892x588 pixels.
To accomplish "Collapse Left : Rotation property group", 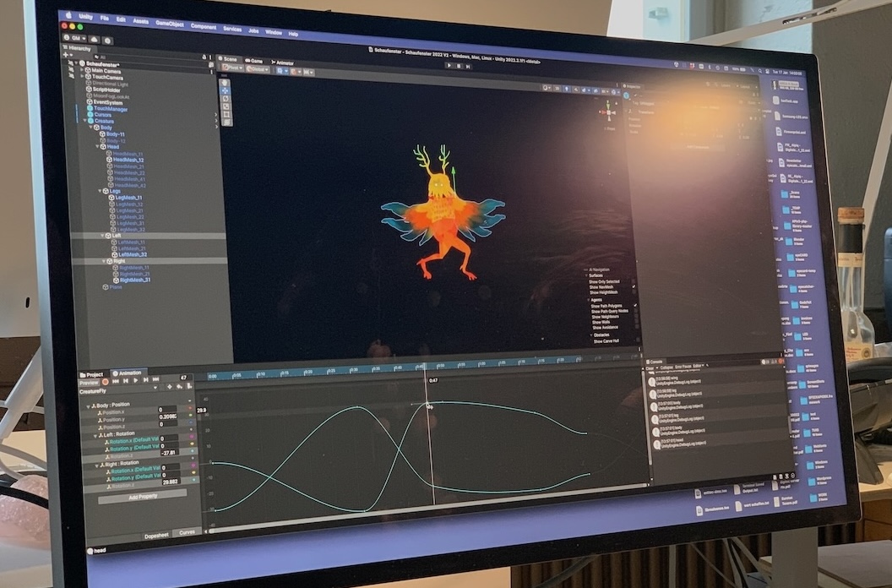I will click(x=95, y=436).
